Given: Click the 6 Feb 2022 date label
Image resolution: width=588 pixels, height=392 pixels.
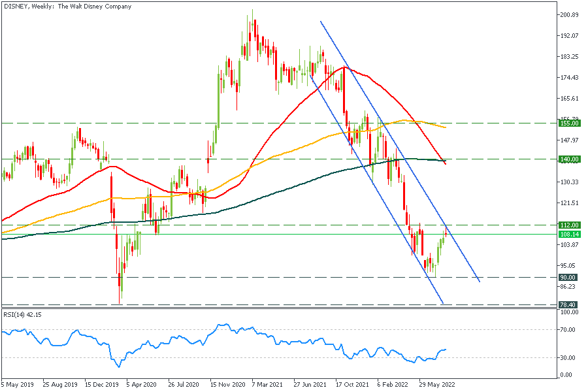Looking at the screenshot, I should [393, 385].
